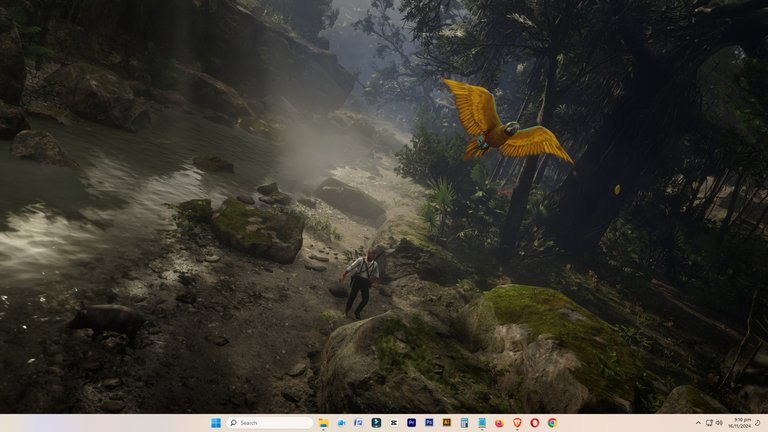Viewport: 768px width, 432px height.
Task: Launch Google Chrome
Action: tap(552, 423)
